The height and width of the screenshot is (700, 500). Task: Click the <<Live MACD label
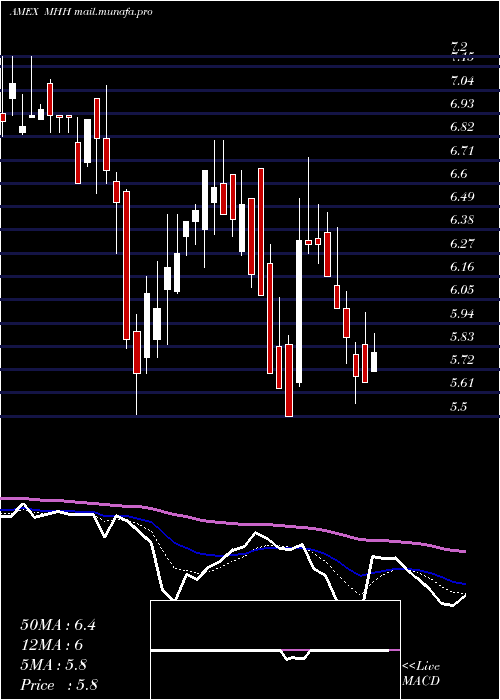[x=421, y=674]
